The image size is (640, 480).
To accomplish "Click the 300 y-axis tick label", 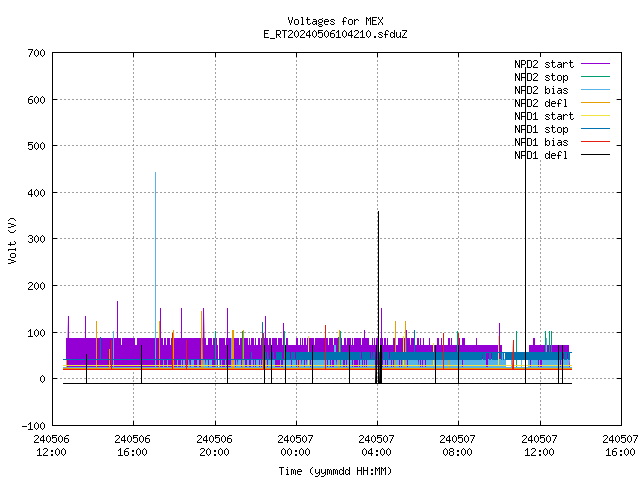I will point(37,239).
